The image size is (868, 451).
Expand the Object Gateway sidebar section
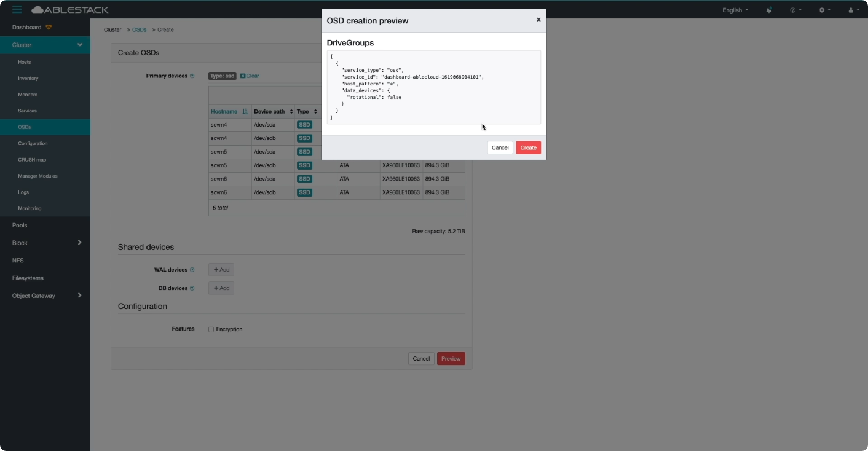point(45,296)
